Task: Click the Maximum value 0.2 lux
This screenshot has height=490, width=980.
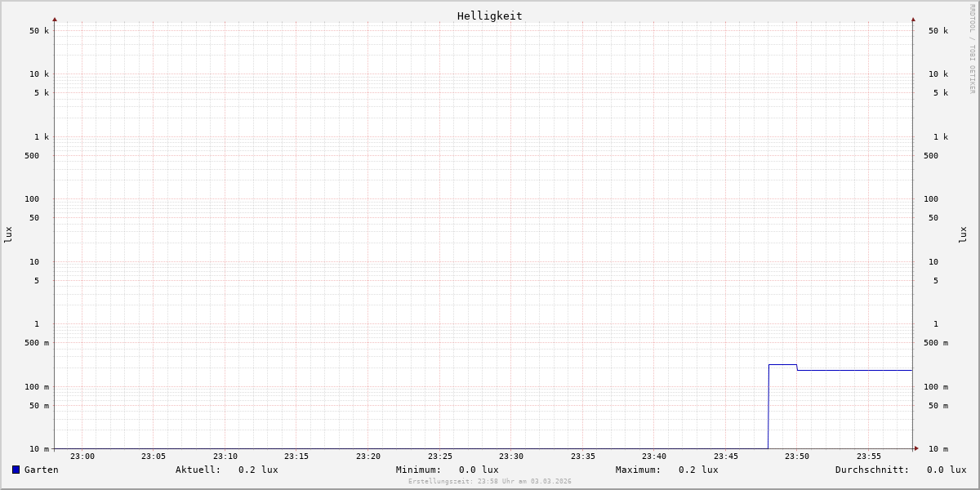Action: (698, 470)
